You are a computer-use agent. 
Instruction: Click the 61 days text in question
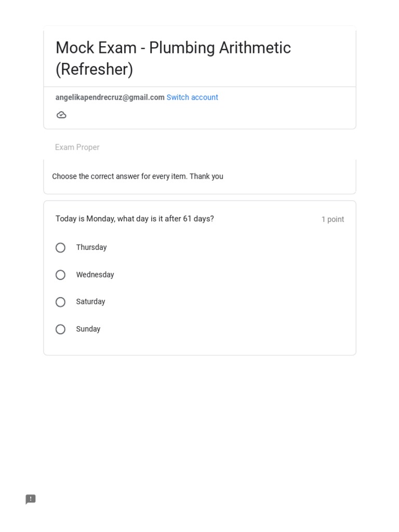point(198,219)
